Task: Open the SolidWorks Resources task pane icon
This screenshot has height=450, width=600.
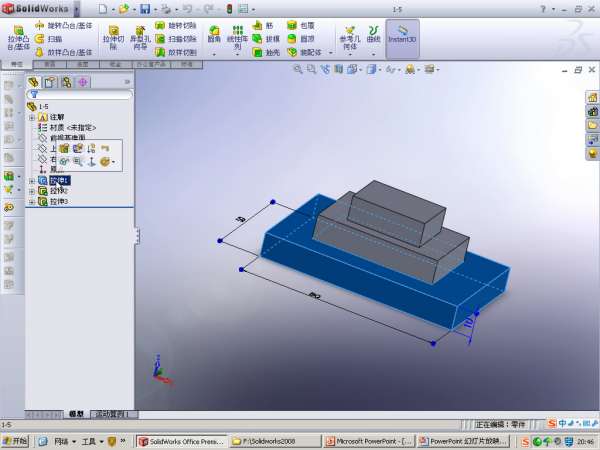Action: [592, 97]
